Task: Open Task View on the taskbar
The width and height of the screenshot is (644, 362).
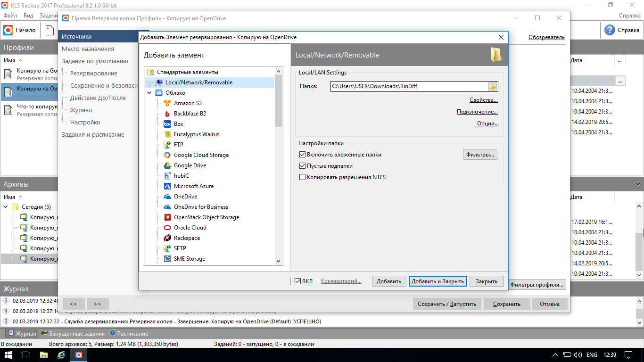Action: point(25,354)
